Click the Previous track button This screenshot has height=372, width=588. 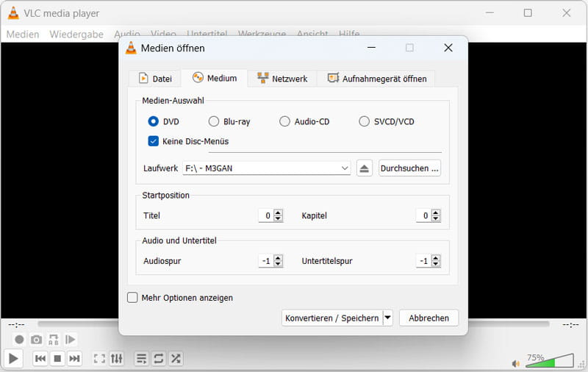[40, 359]
